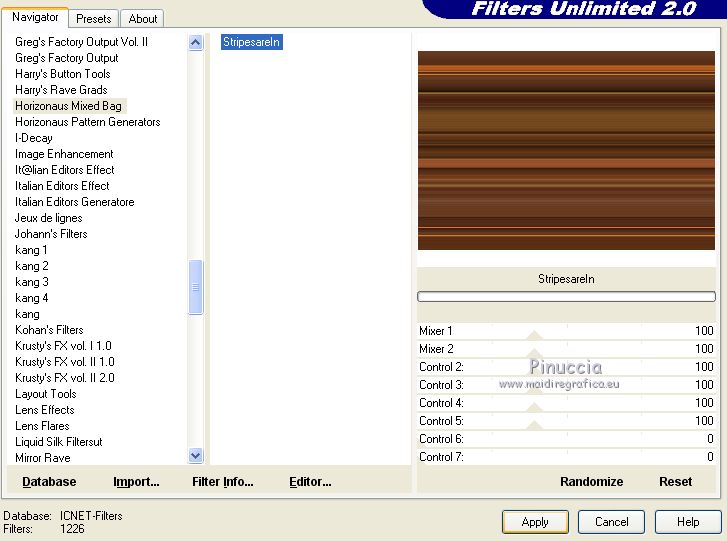Adjust the Control 2 slider

pyautogui.click(x=566, y=367)
